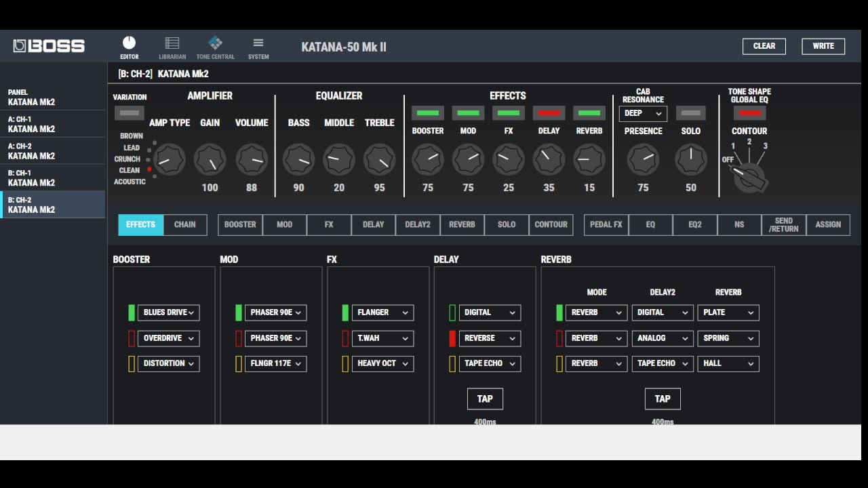Adjust the Treble EQ knob
Image resolution: width=868 pixels, height=488 pixels.
point(380,160)
